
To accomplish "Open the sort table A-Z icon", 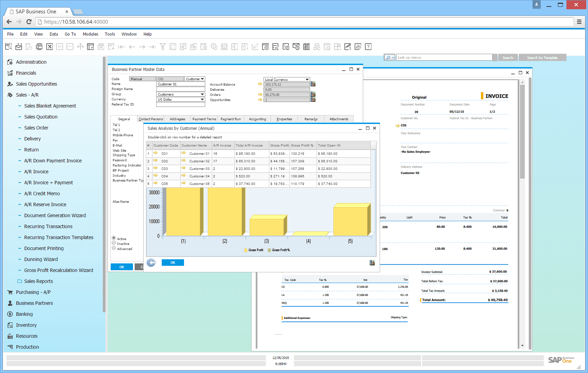I will point(173,47).
